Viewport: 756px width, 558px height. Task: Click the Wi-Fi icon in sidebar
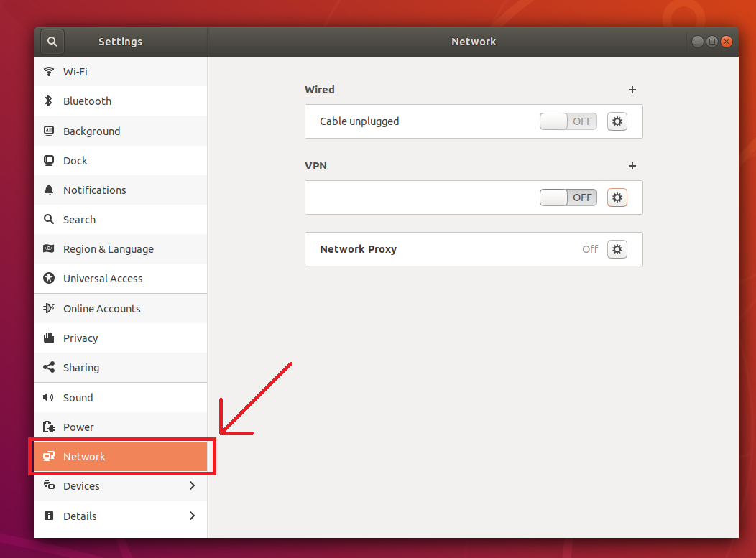[49, 72]
